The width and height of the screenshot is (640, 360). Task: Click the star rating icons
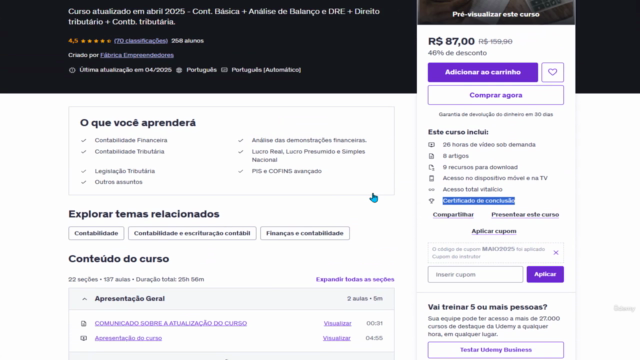(96, 41)
